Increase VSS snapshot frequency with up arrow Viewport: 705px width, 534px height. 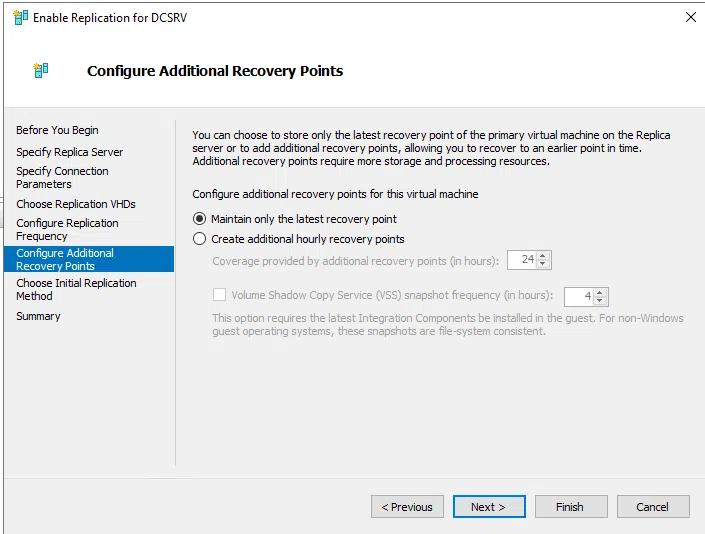point(600,292)
